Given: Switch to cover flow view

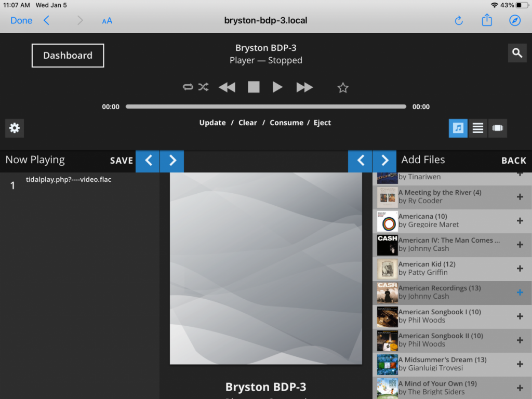Looking at the screenshot, I should pyautogui.click(x=497, y=128).
